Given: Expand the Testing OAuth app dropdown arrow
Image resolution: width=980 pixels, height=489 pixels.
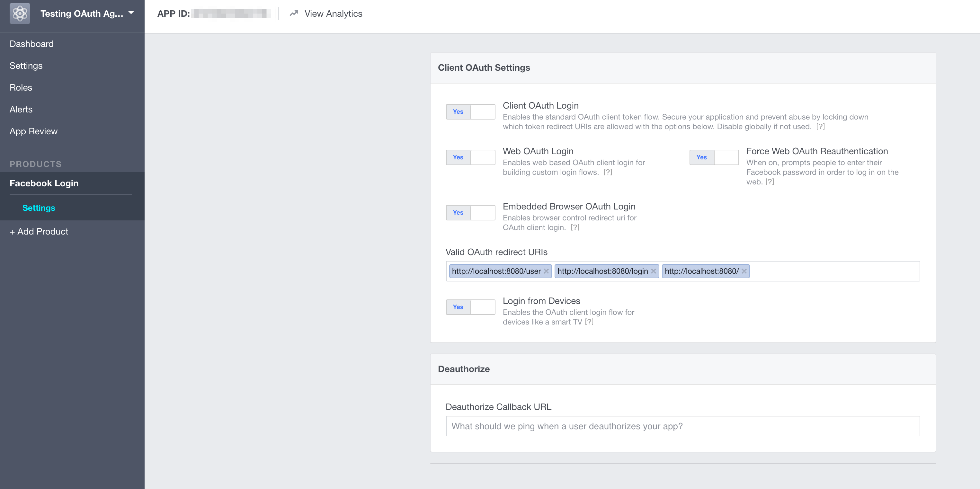Looking at the screenshot, I should click(131, 13).
